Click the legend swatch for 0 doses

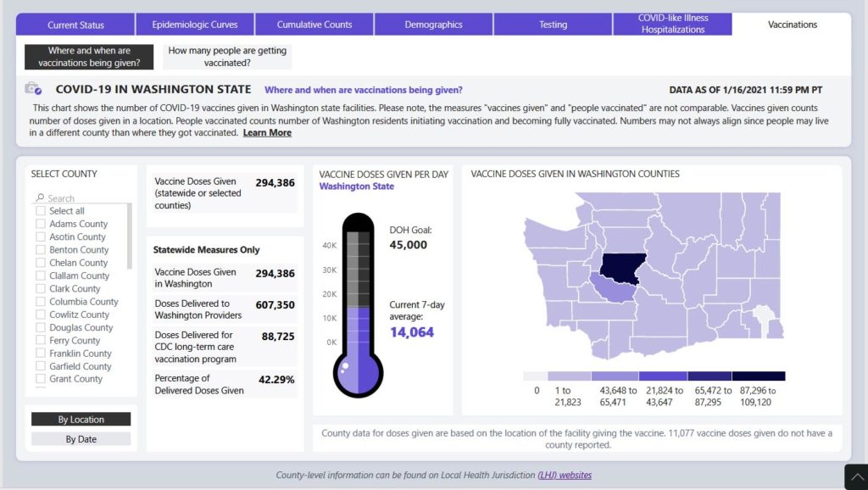coord(535,376)
